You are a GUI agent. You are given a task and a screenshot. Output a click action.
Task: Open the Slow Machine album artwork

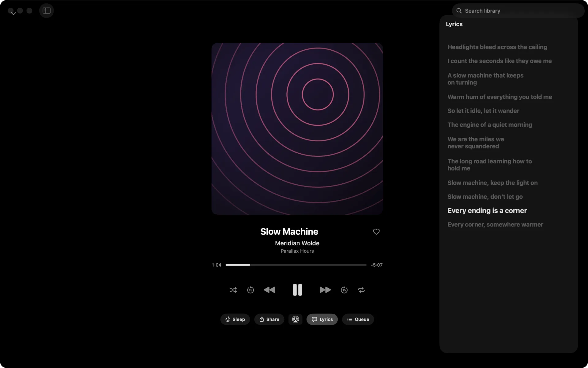pyautogui.click(x=297, y=129)
